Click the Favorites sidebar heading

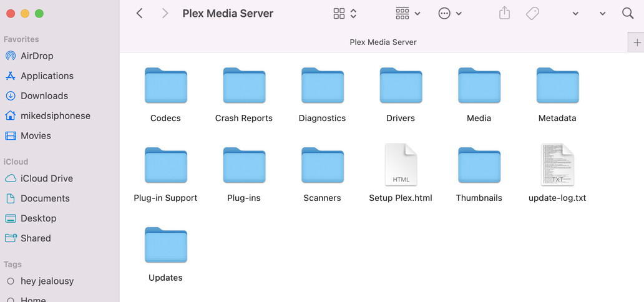coord(21,39)
